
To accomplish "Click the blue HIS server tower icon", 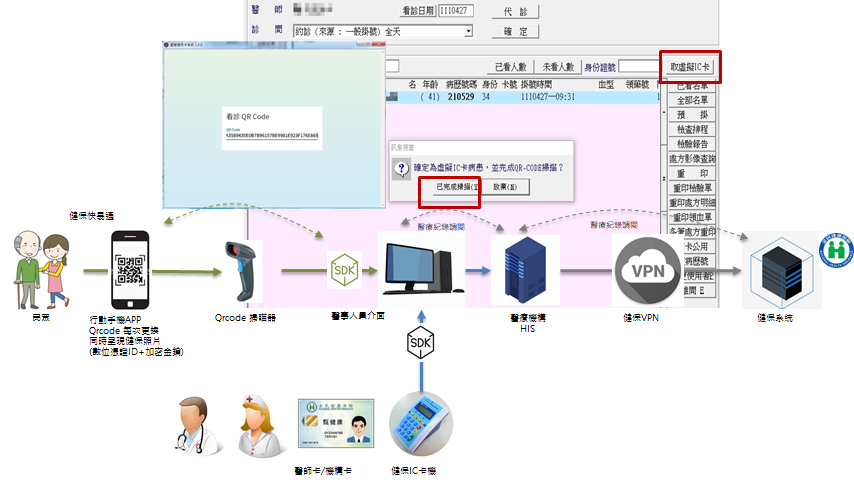I will 525,270.
